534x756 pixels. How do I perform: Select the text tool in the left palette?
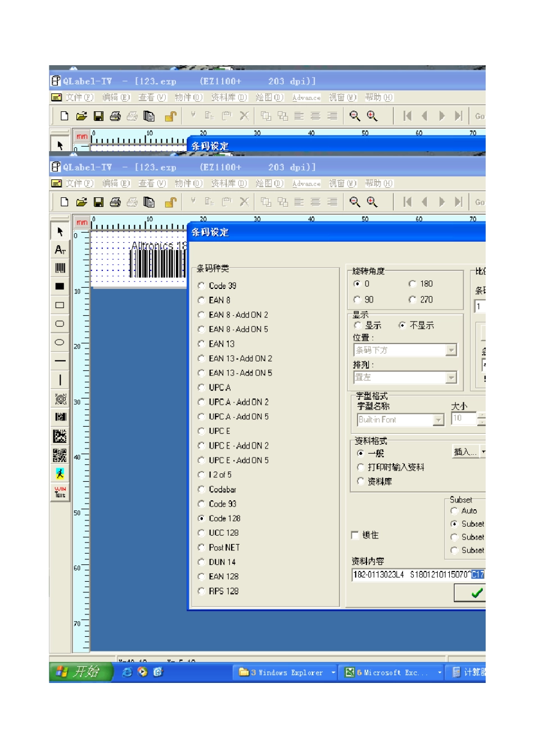[x=60, y=250]
